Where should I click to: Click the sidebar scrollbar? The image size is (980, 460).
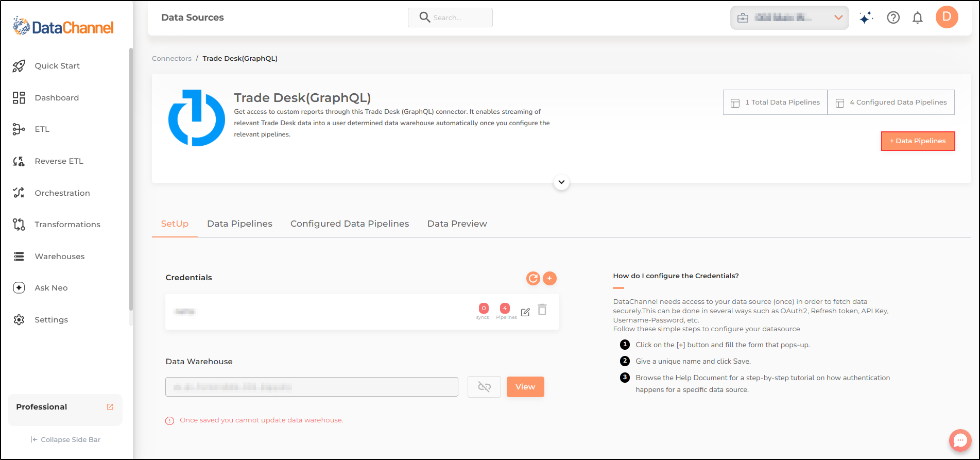tap(131, 179)
